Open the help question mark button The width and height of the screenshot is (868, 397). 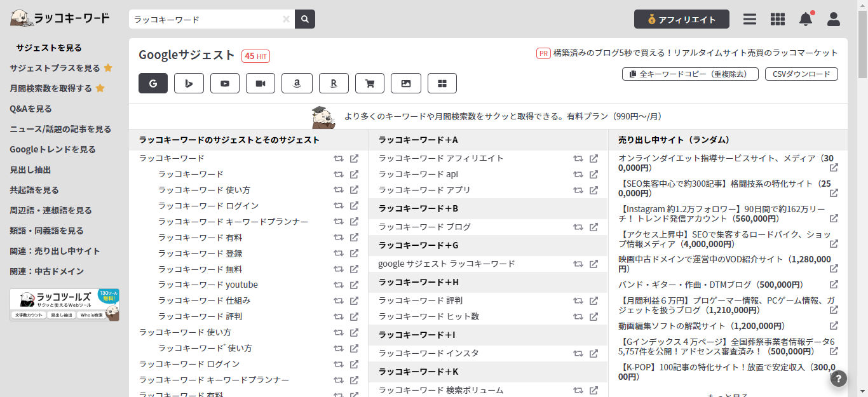838,379
